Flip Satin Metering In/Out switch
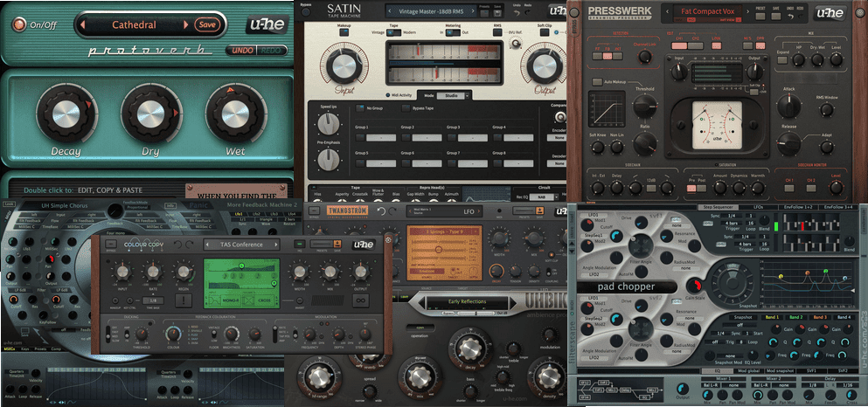 click(453, 32)
